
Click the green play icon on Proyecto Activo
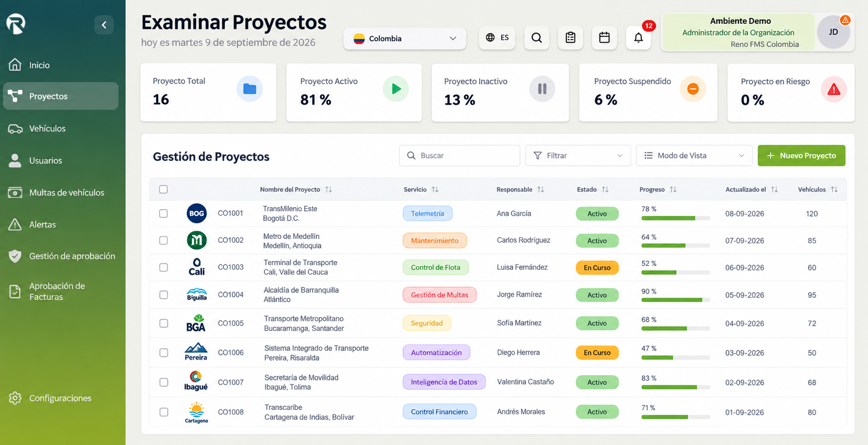(396, 89)
